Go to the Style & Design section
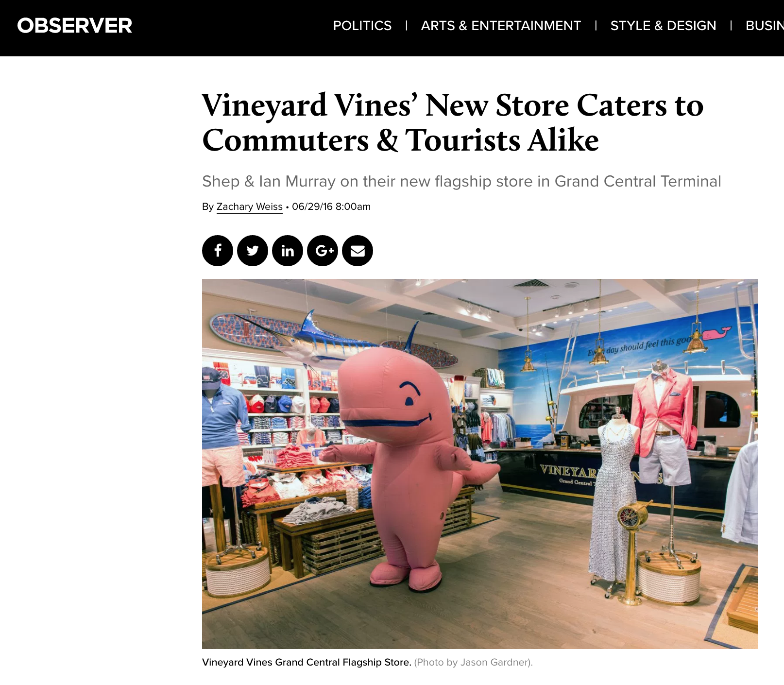Image resolution: width=784 pixels, height=685 pixels. (x=663, y=26)
